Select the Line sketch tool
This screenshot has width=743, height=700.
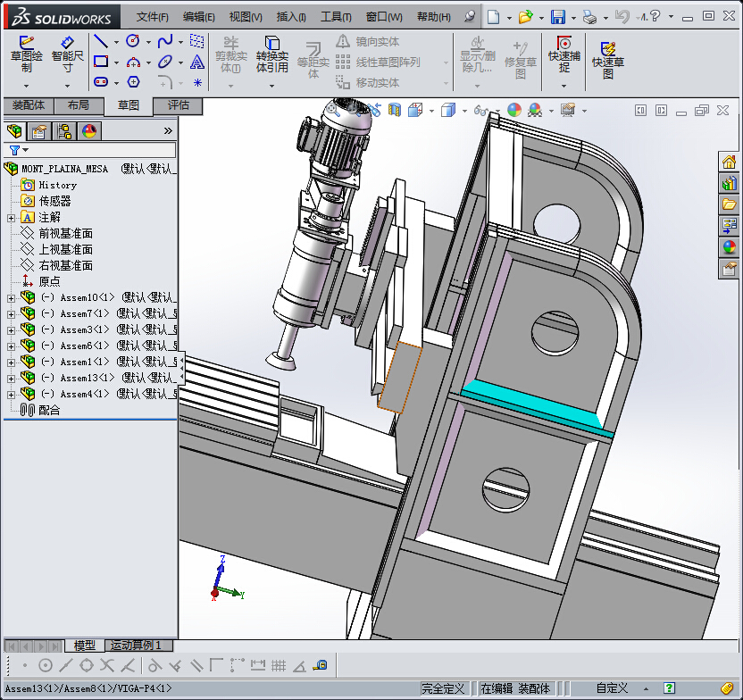point(101,42)
